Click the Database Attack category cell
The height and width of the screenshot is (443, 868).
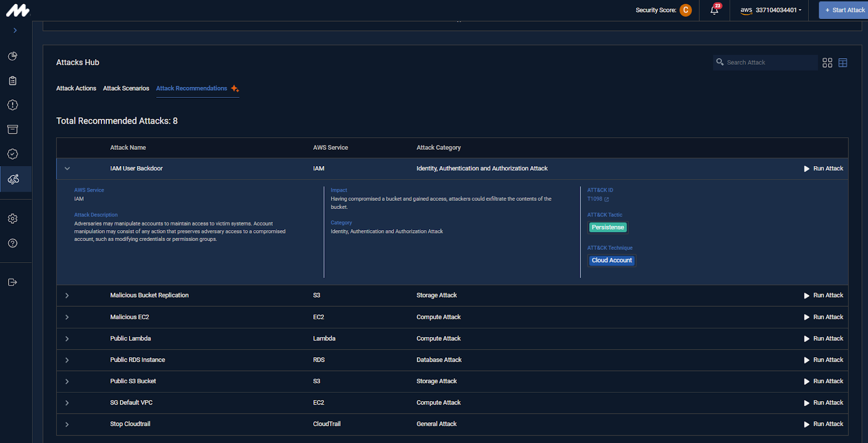pos(439,360)
